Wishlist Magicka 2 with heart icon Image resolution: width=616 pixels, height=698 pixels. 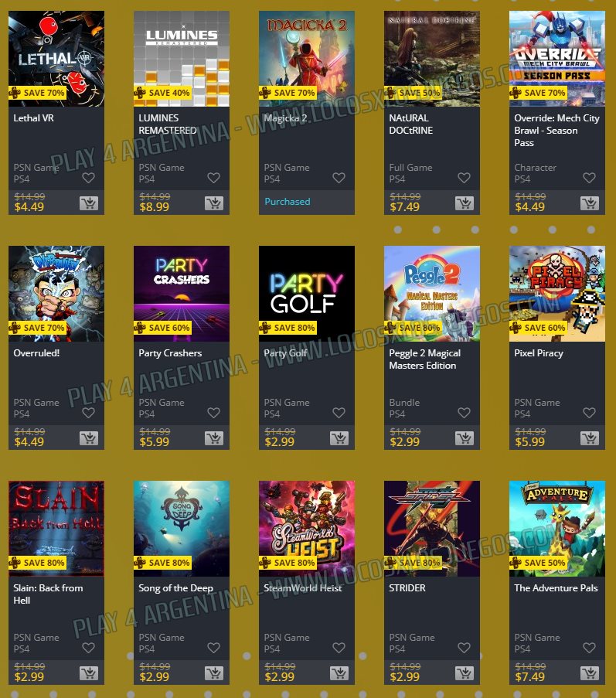pyautogui.click(x=339, y=178)
